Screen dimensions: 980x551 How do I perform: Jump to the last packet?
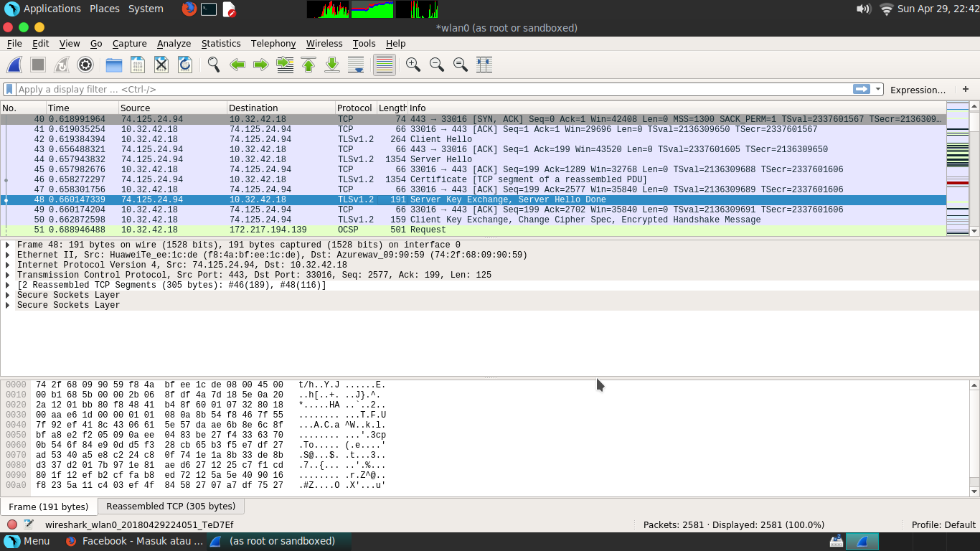(332, 65)
